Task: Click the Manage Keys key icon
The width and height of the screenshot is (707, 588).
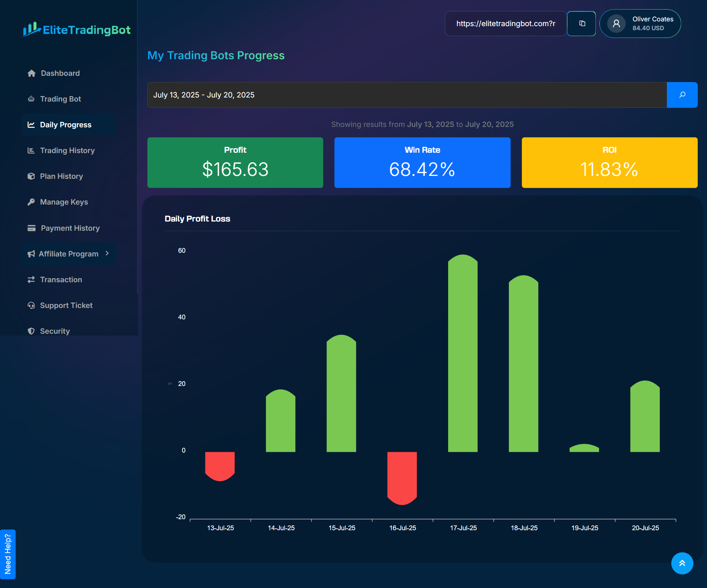Action: click(31, 202)
